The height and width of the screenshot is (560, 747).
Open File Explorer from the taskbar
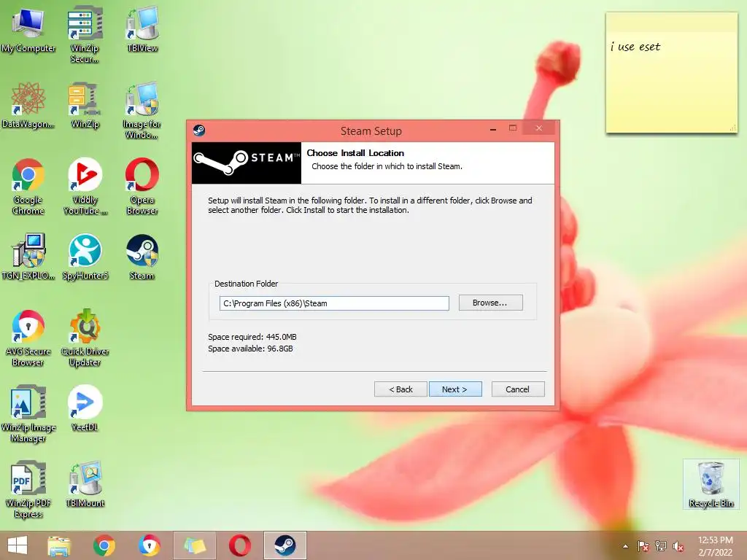click(58, 545)
